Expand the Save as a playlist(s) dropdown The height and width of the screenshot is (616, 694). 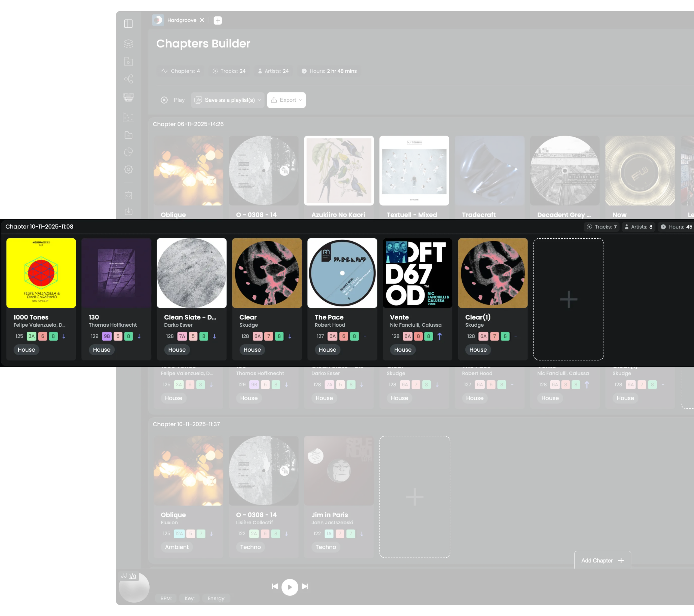(227, 100)
